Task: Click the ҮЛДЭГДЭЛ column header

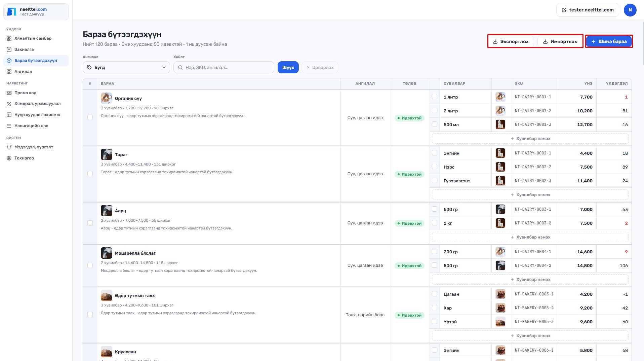Action: click(617, 83)
